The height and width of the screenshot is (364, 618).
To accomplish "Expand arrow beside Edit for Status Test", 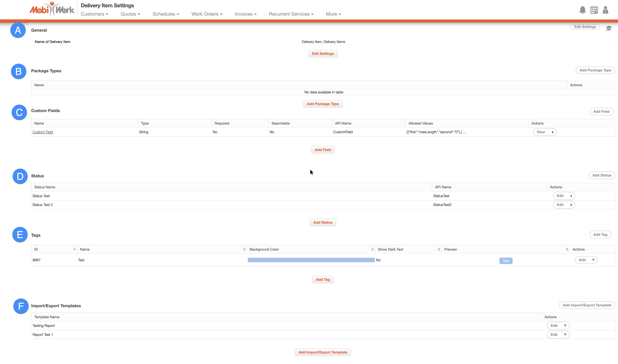I will (x=571, y=196).
